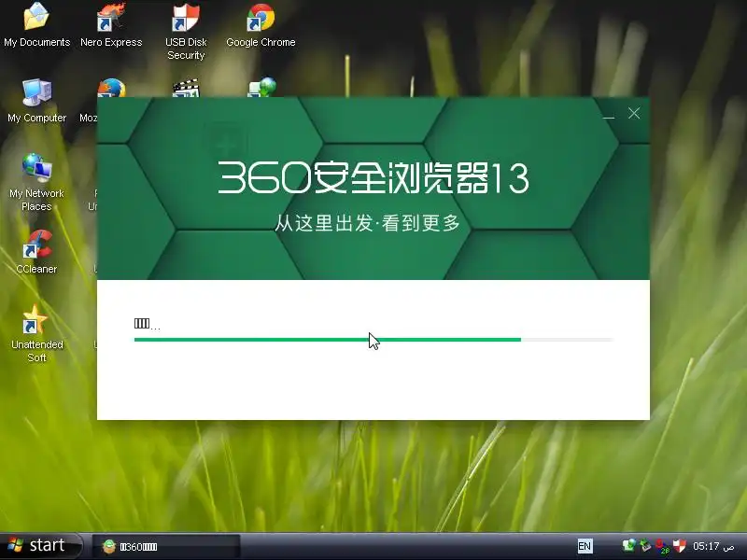Screen dimensions: 747x560
Task: Click the Mozilla Firefox icon behind the installer
Action: (x=111, y=88)
